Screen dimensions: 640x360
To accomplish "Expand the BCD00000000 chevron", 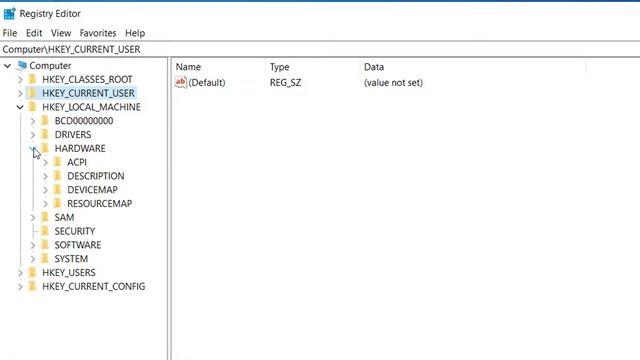I will click(x=33, y=121).
